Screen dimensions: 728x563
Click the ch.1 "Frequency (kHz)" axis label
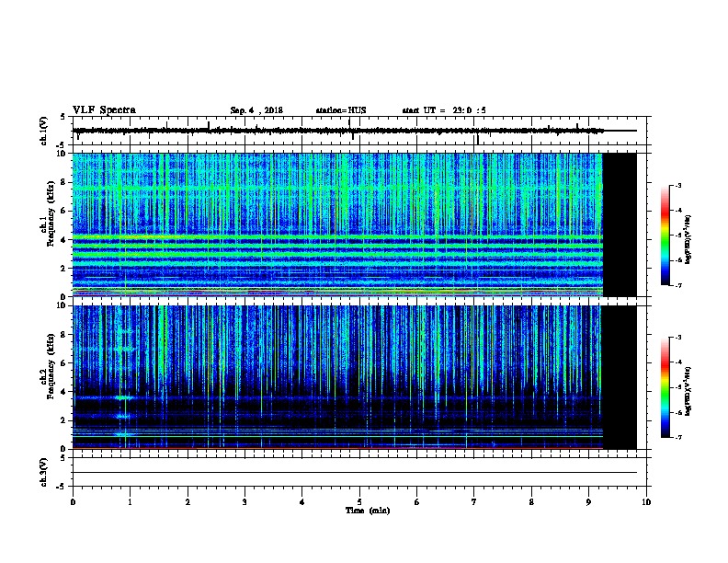[x=51, y=213]
